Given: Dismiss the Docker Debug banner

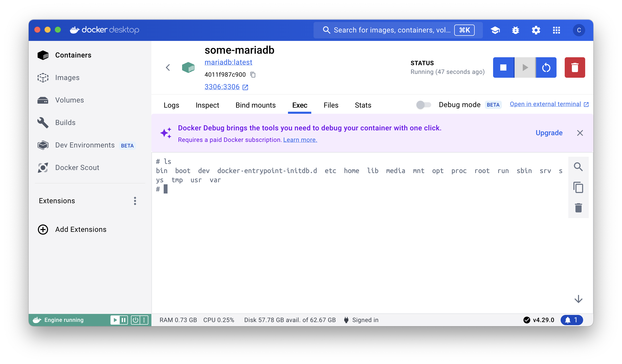Looking at the screenshot, I should 580,133.
